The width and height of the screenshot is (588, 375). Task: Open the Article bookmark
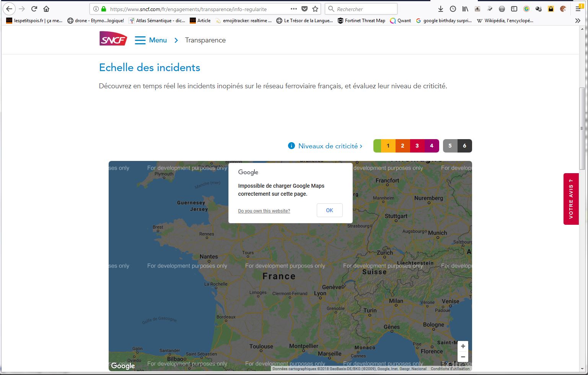coord(200,21)
